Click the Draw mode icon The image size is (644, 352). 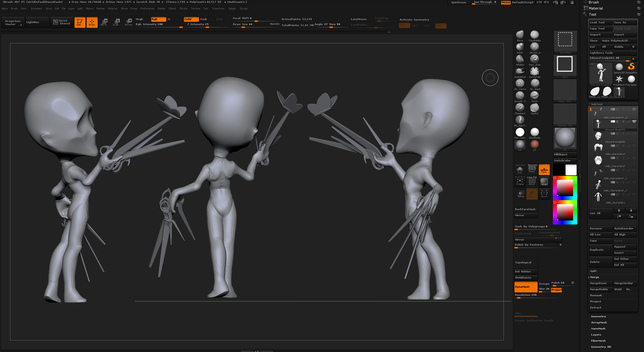pyautogui.click(x=92, y=22)
